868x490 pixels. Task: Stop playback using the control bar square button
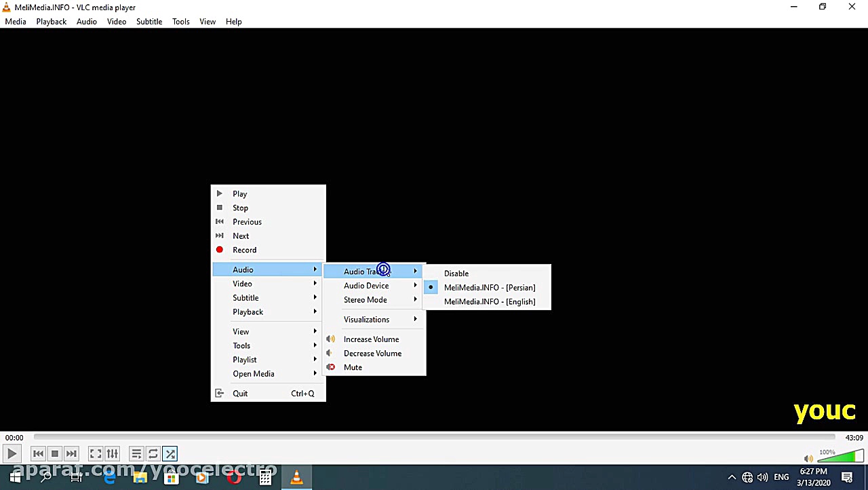55,453
